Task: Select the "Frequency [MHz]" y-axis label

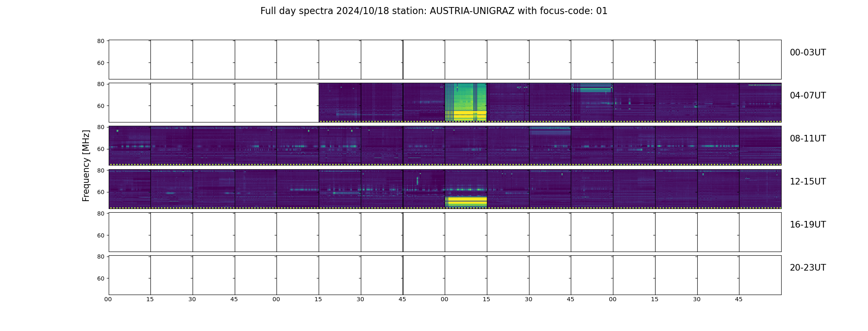Action: (x=86, y=165)
